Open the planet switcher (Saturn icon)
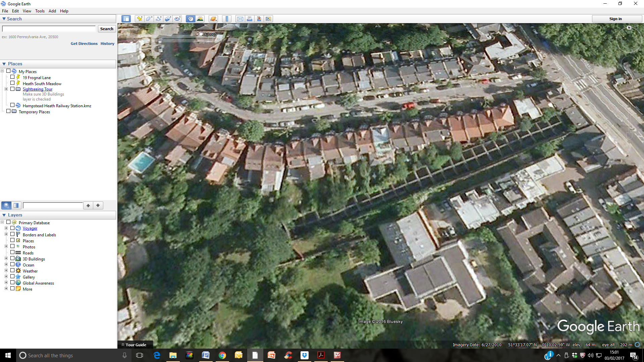Screen dimensions: 644x362 [213, 19]
